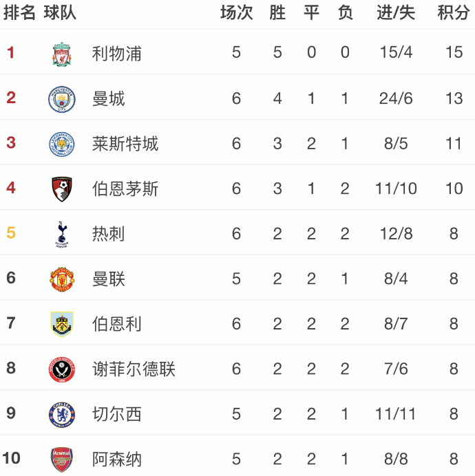The height and width of the screenshot is (476, 475).
Task: Click the Manchester City crest
Action: click(62, 99)
